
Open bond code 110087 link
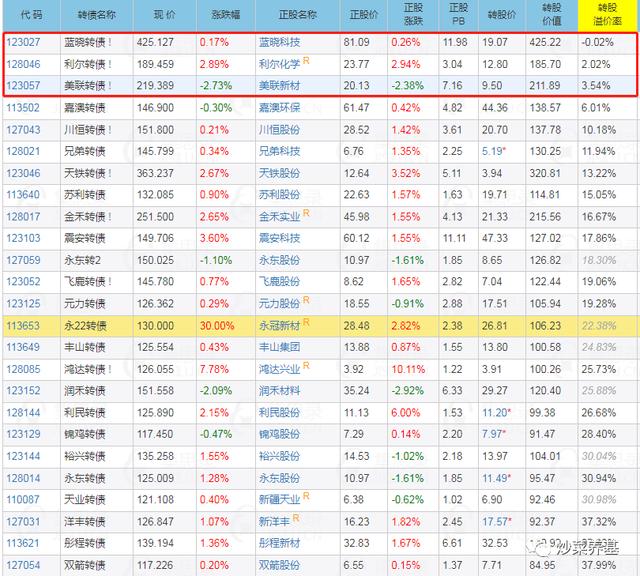[23, 500]
